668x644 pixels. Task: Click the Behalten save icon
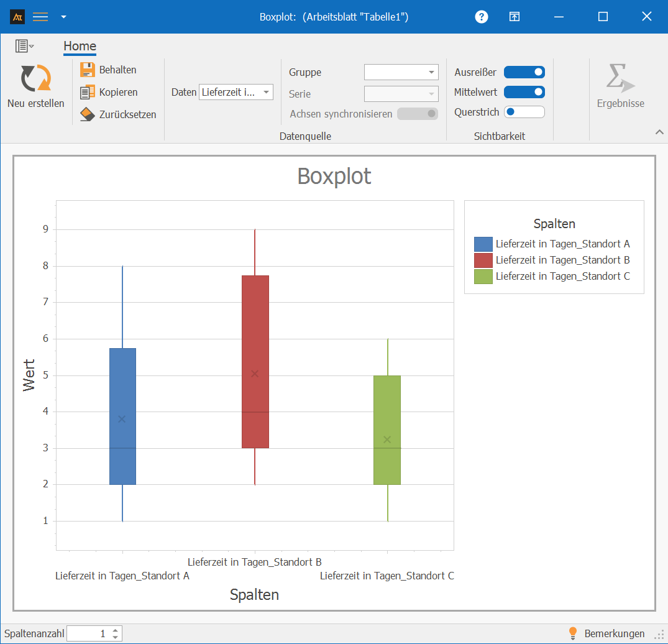click(88, 70)
